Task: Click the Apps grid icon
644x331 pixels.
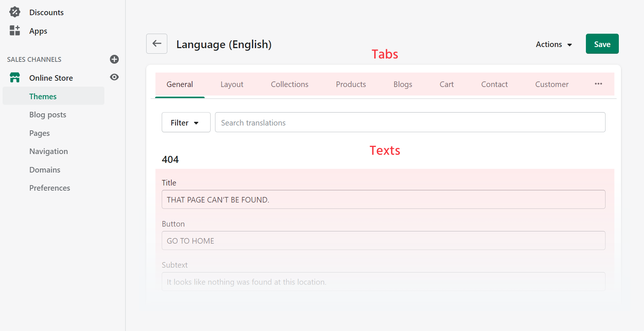Action: [x=15, y=31]
